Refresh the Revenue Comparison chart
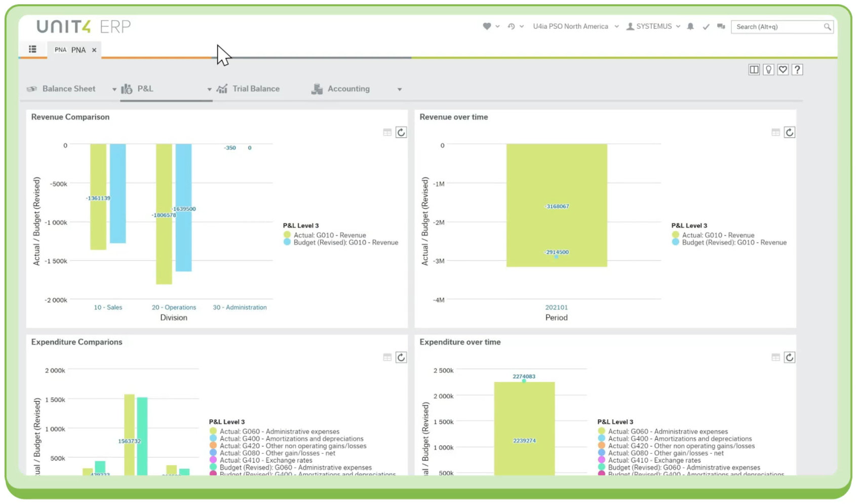This screenshot has height=504, width=859. [x=401, y=133]
